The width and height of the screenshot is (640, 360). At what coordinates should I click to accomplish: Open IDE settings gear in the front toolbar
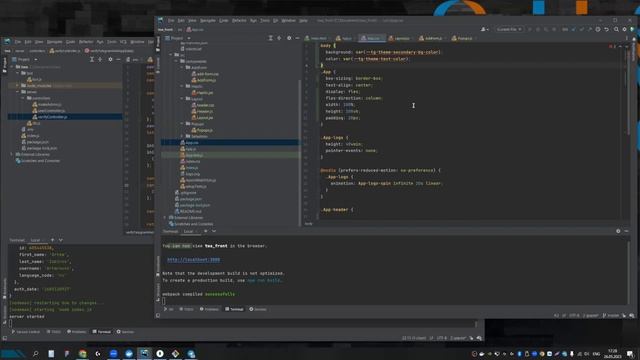pos(624,29)
